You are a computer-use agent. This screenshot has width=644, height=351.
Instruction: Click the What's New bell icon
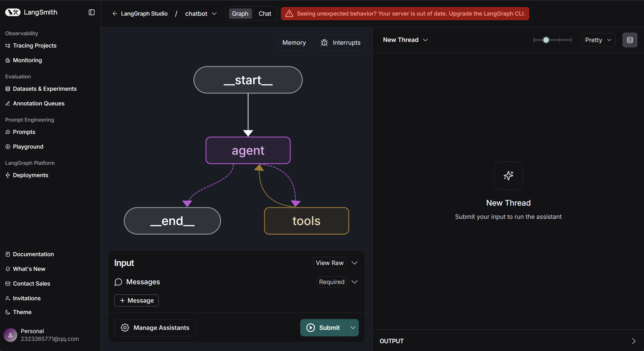point(8,269)
